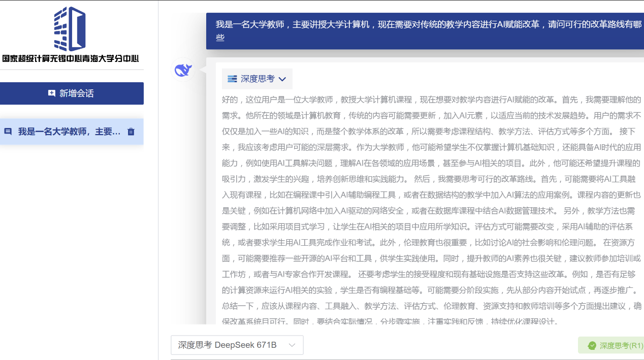Delete the conversation using the trash icon
Image resolution: width=644 pixels, height=360 pixels.
(131, 132)
